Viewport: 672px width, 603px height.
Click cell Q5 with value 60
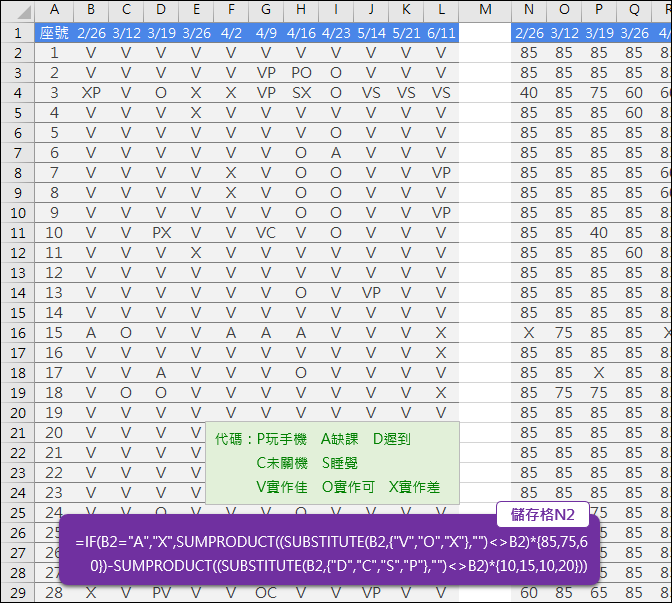coord(633,113)
